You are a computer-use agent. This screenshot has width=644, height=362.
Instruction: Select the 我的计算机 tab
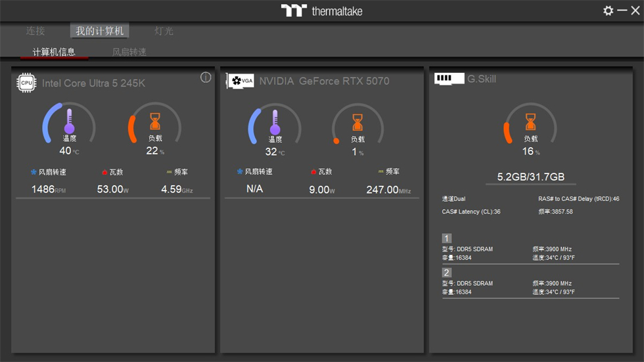pos(99,31)
